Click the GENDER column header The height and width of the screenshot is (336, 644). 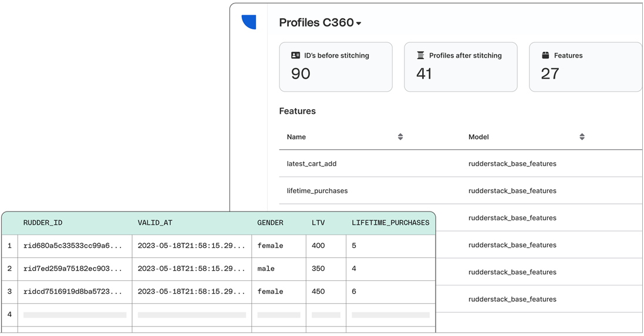[270, 223]
